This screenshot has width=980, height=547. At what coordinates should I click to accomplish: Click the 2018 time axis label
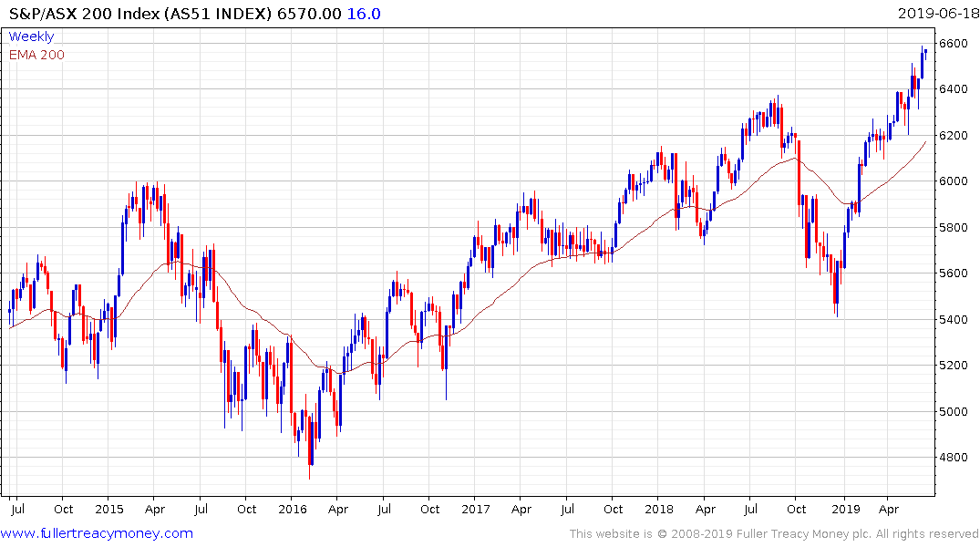(659, 509)
